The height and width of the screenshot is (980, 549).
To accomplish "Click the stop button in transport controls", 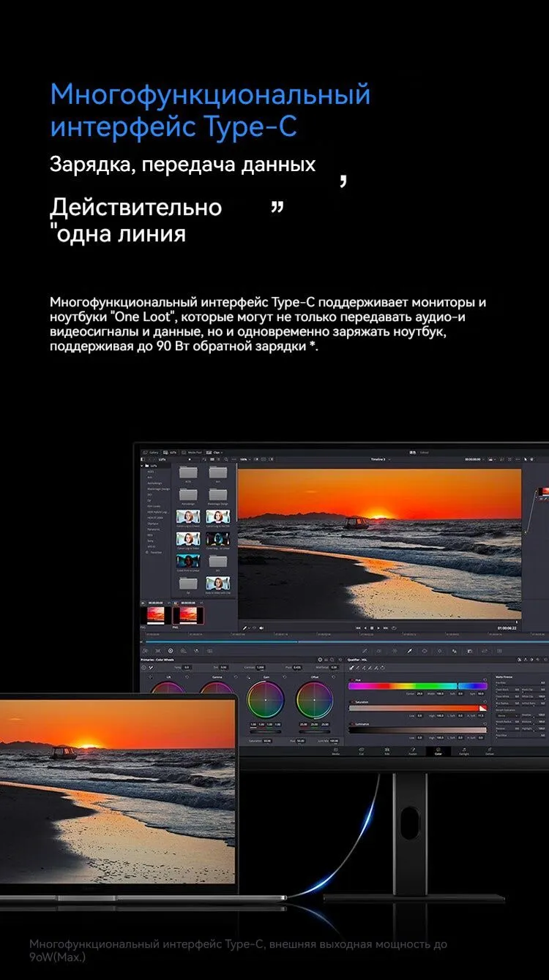I will [x=372, y=627].
